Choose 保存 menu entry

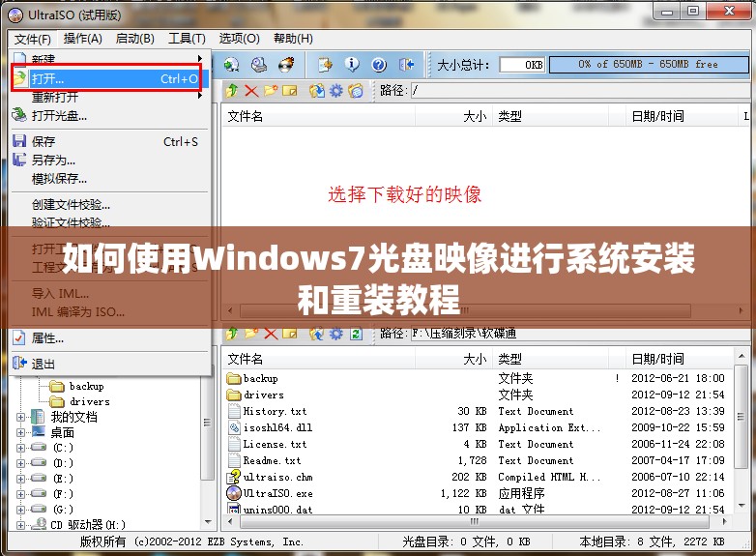coord(110,142)
